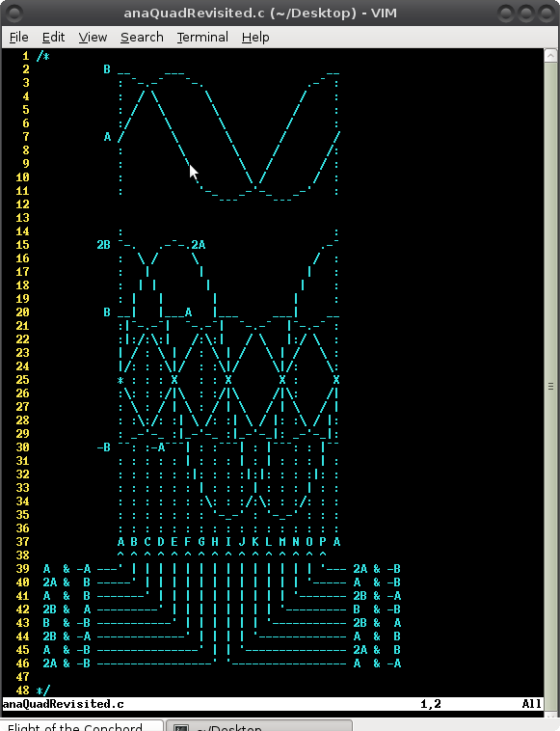560x731 pixels.
Task: Switch to Flight of the Conchord taskbar window
Action: pyautogui.click(x=82, y=725)
